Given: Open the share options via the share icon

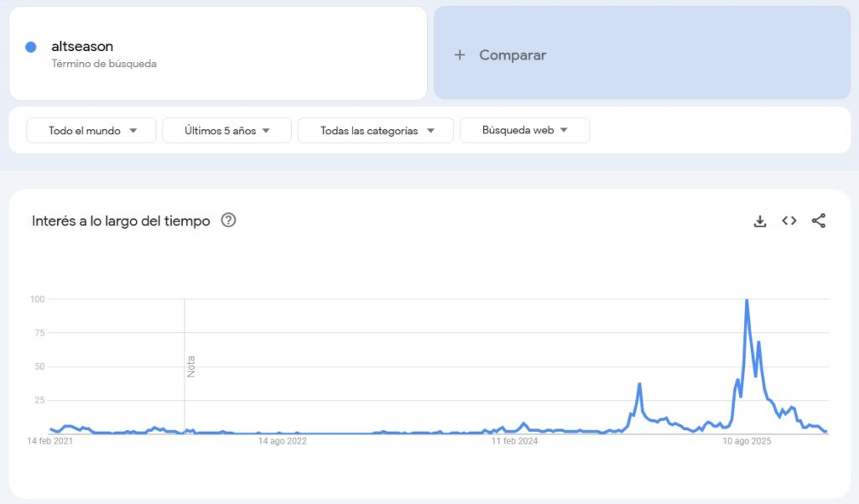Looking at the screenshot, I should click(820, 221).
